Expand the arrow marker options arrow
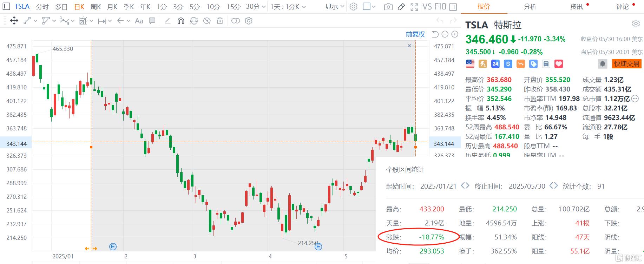644x264 pixels. 129,21
